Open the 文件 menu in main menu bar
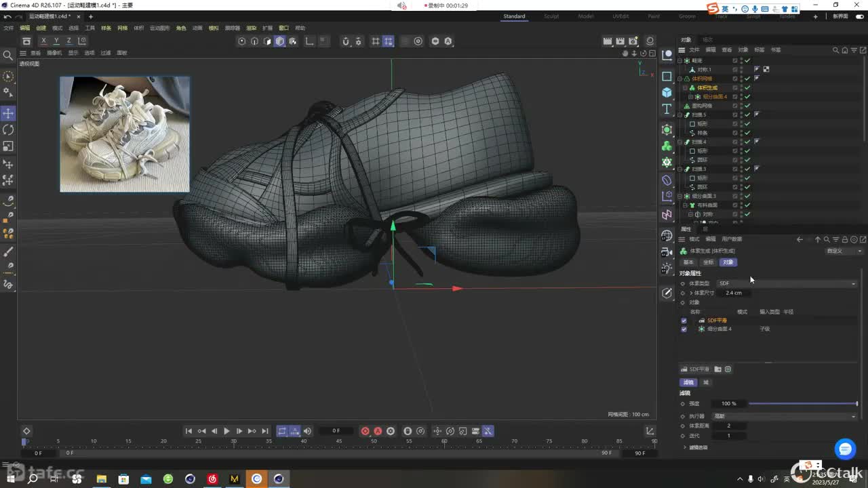Image resolution: width=868 pixels, height=488 pixels. click(x=9, y=28)
